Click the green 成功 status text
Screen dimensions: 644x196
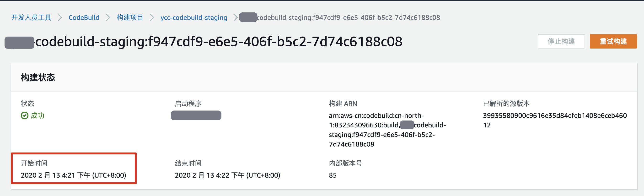click(x=38, y=115)
